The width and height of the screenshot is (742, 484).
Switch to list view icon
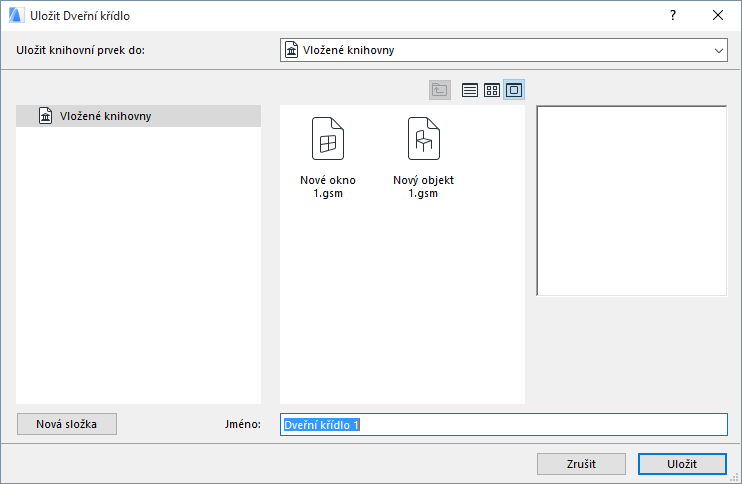469,90
